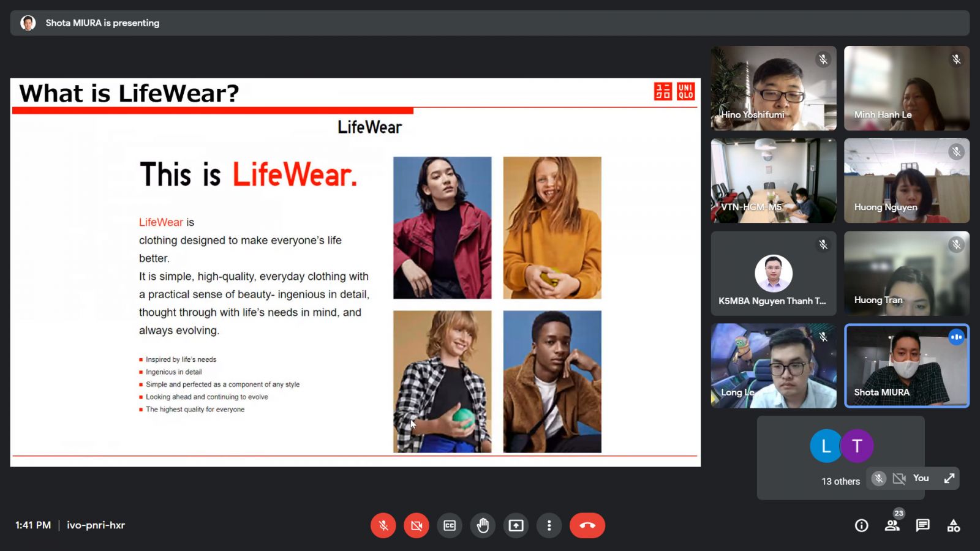980x551 pixels.
Task: Click the slide title 'What is LifeWear?'
Action: tap(129, 94)
